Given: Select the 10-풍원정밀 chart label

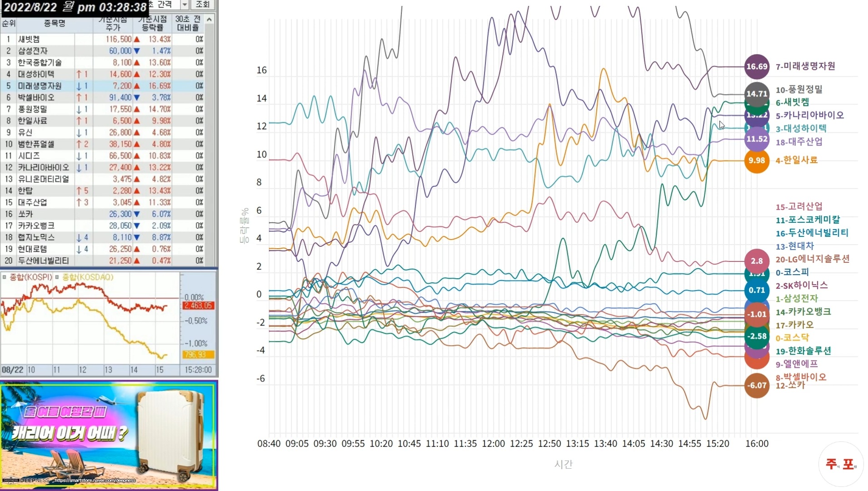Looking at the screenshot, I should (799, 90).
